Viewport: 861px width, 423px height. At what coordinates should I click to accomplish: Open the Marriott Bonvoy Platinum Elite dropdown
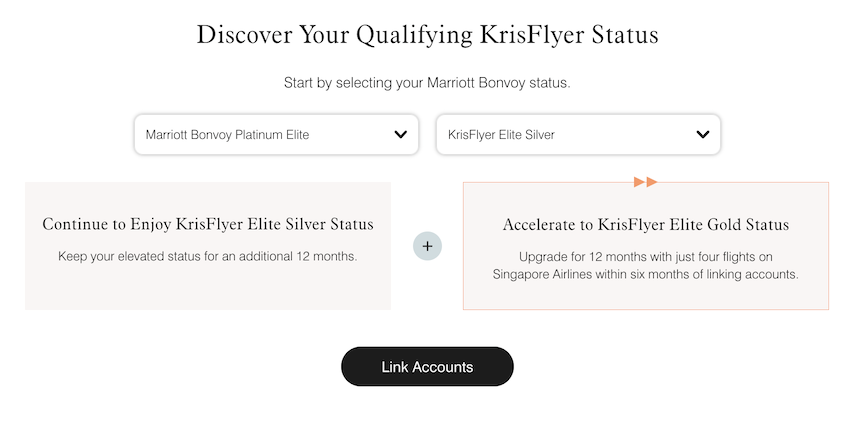point(276,134)
